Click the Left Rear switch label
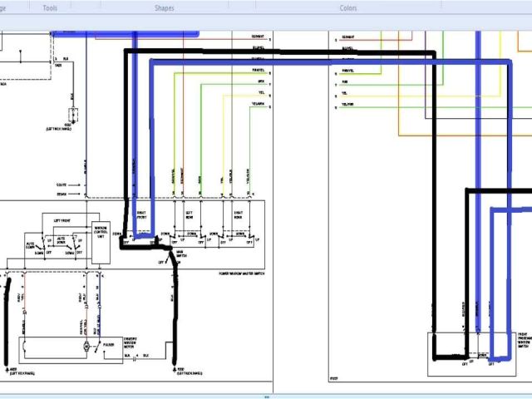532x399 pixels. click(x=189, y=214)
